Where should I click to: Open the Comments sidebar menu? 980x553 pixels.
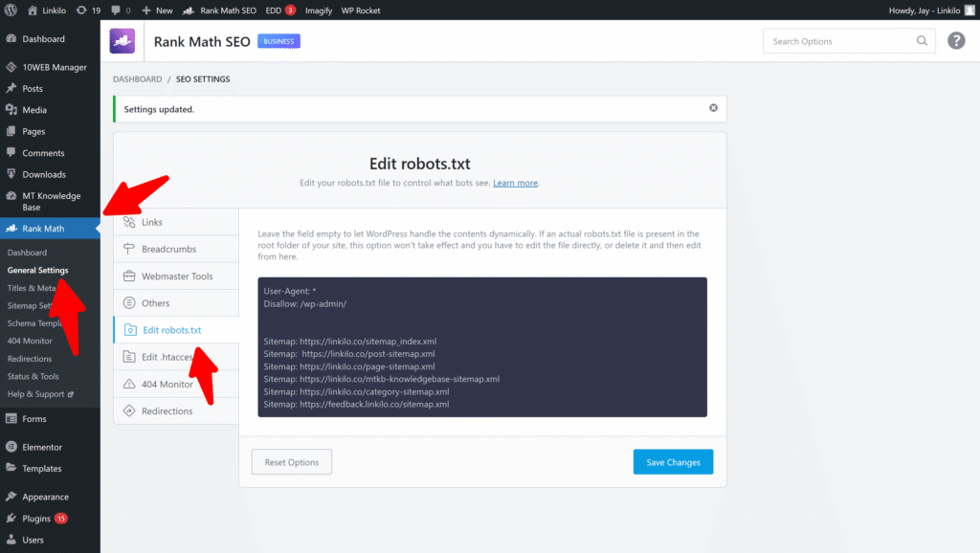50,152
